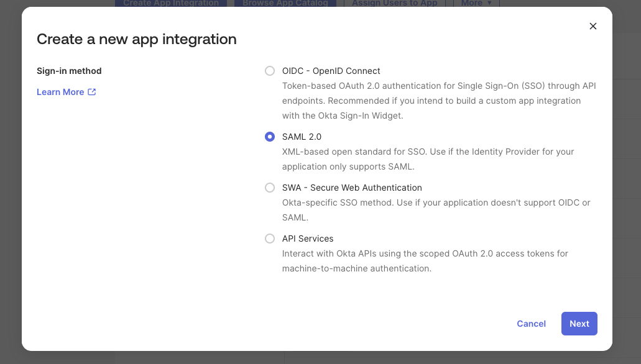Select the OIDC - OpenID Connect radio button
641x364 pixels.
coord(270,71)
